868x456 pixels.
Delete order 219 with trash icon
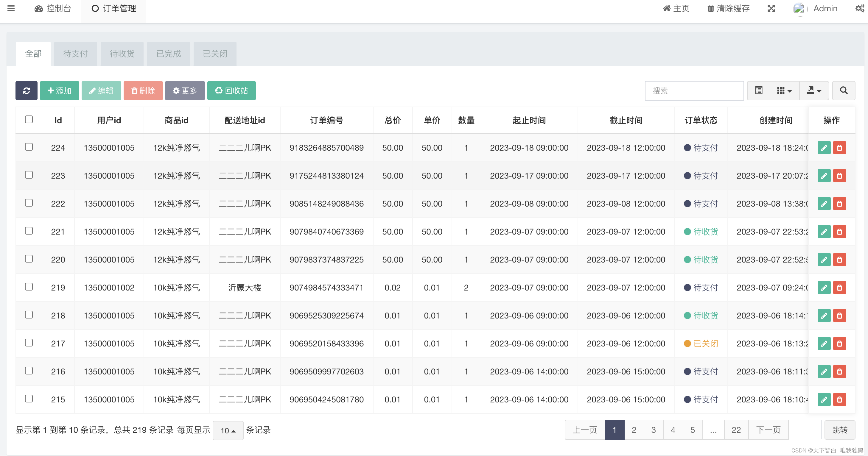[839, 287]
